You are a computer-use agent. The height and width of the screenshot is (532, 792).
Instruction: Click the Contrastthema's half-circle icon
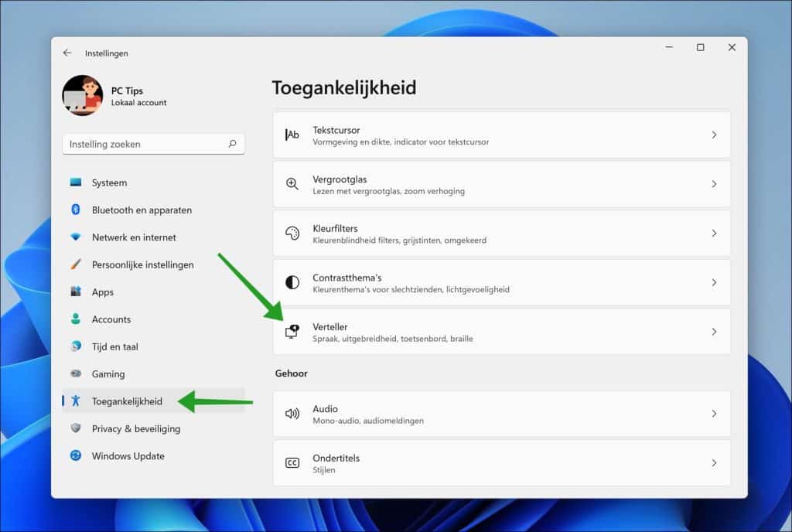coord(292,282)
